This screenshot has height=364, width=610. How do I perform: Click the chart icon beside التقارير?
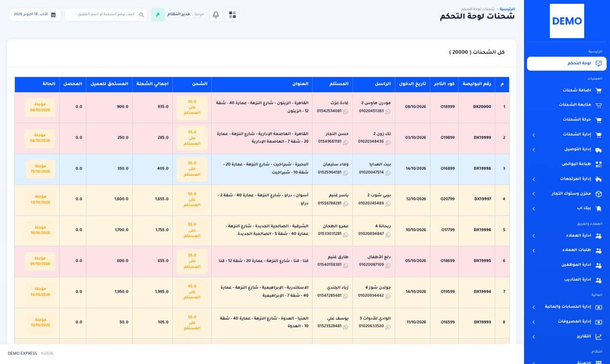click(599, 336)
